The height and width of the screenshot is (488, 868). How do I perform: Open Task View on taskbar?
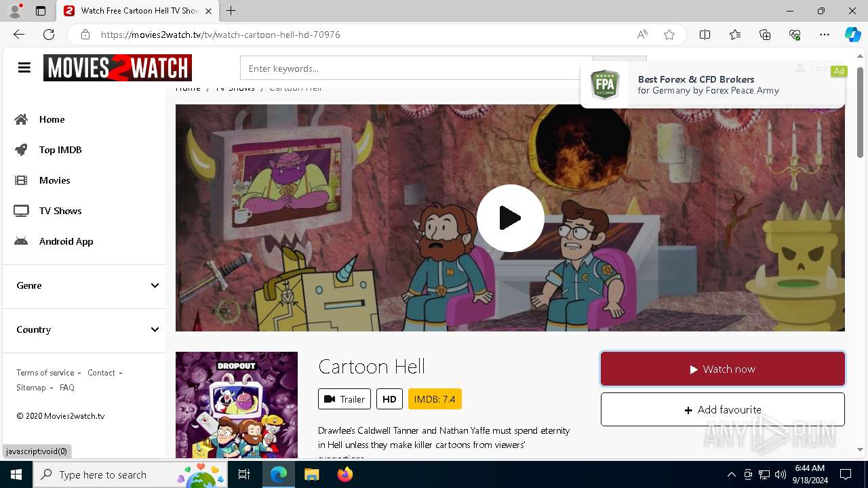[x=244, y=474]
